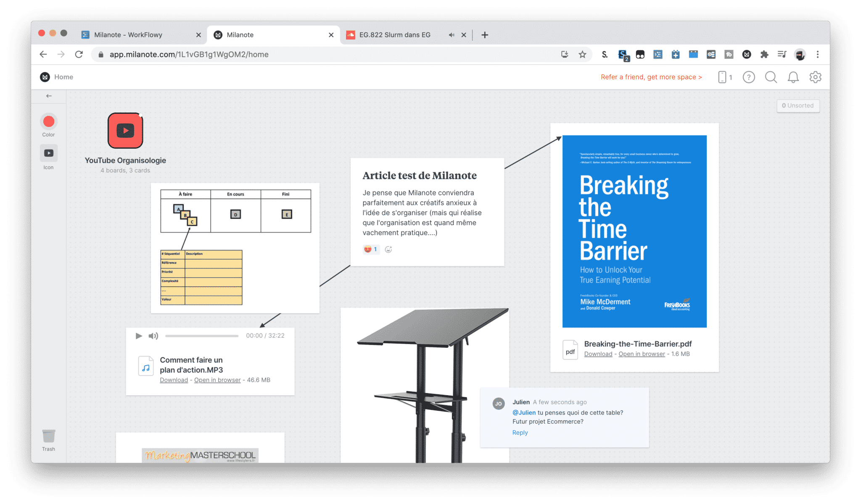This screenshot has height=504, width=861.
Task: Click the address bar URL
Action: (189, 54)
